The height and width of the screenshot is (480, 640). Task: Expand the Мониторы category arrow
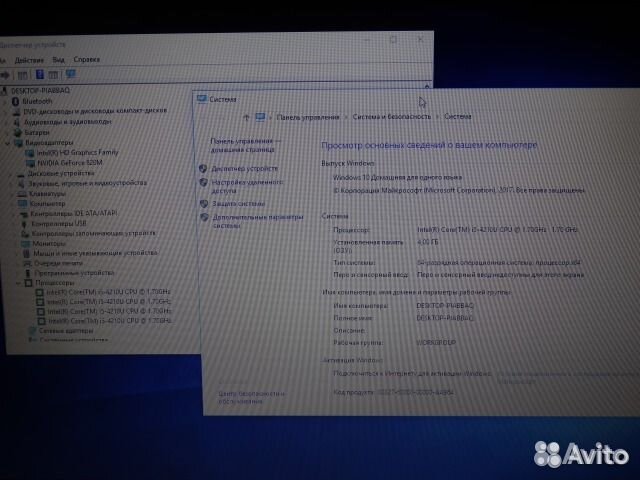click(14, 244)
